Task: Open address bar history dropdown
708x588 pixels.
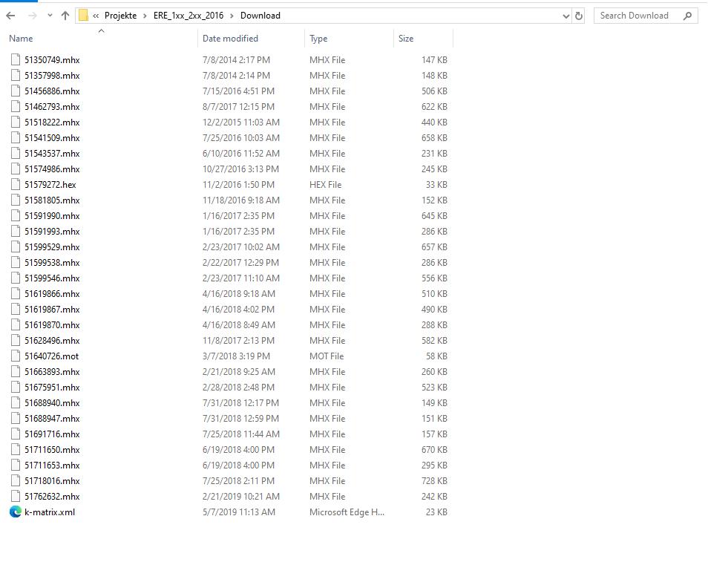Action: 566,16
